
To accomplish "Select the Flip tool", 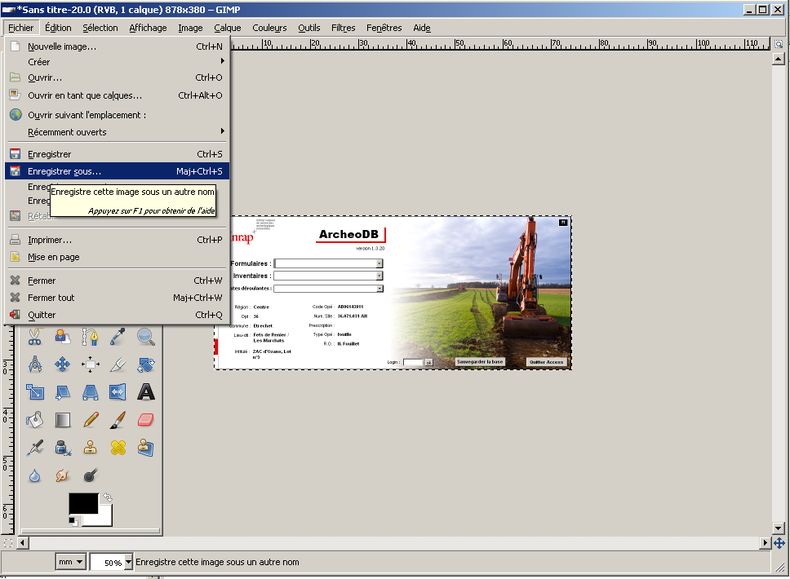I will tap(118, 392).
